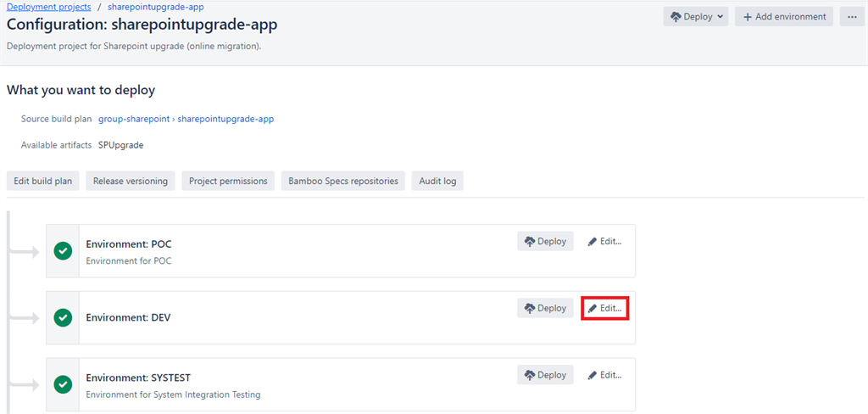Deploy to the POC environment
The width and height of the screenshot is (868, 414).
point(545,241)
